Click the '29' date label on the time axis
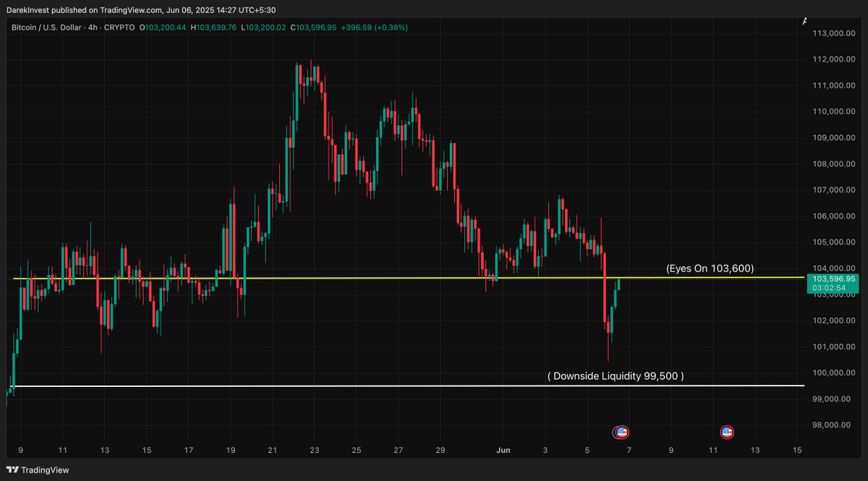Screen dimensions: 868x481 [x=441, y=451]
